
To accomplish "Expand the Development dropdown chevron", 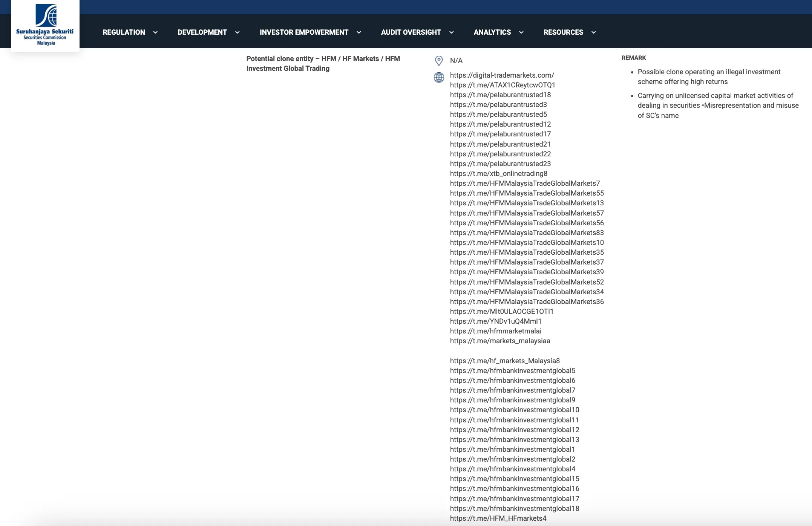I will coord(237,32).
